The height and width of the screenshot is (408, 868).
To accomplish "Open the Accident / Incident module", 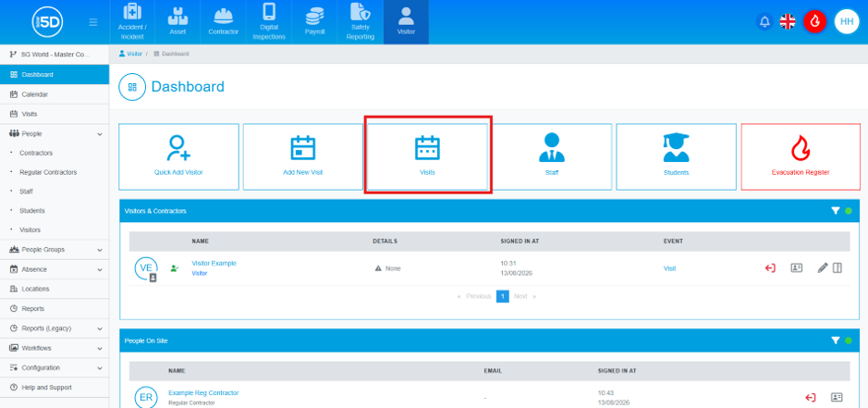I will [x=132, y=22].
